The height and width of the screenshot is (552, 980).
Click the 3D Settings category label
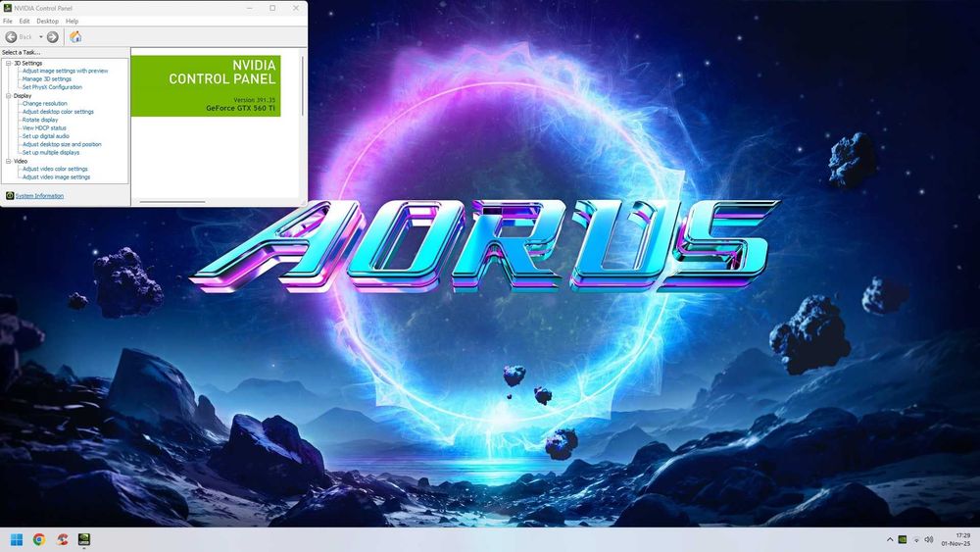(28, 63)
